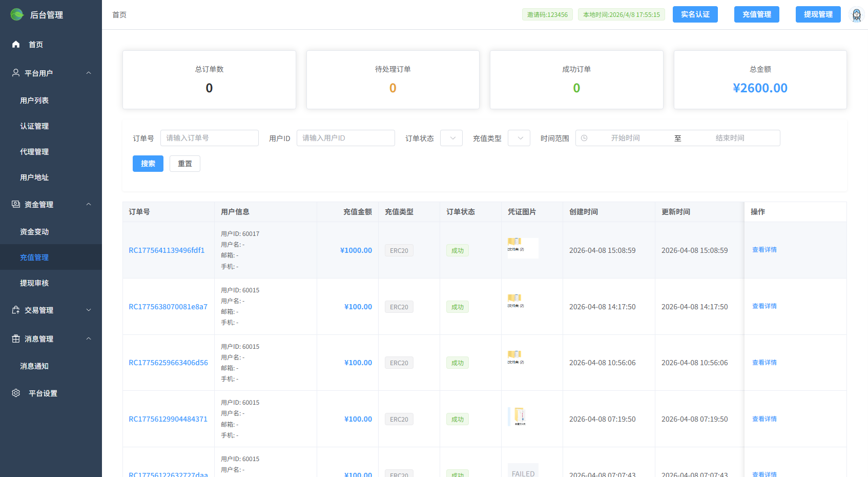Select the 消息管理 sidebar icon
This screenshot has height=477, width=868.
tap(15, 339)
